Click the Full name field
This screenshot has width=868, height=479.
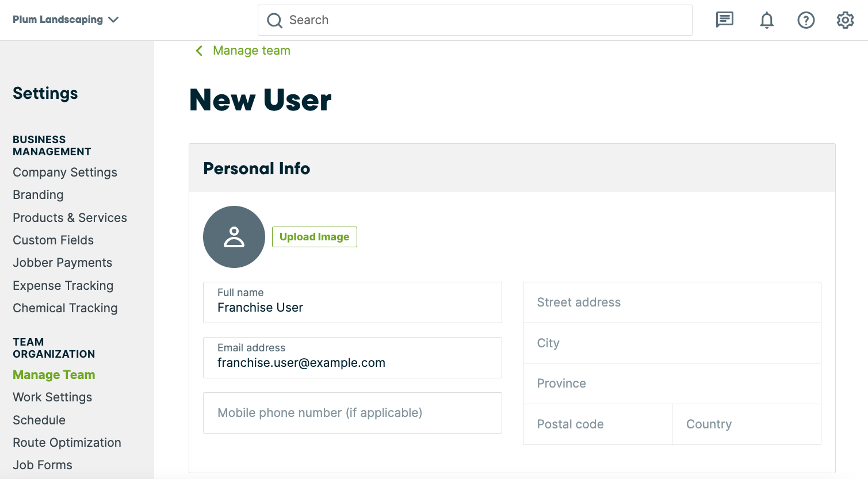point(353,302)
